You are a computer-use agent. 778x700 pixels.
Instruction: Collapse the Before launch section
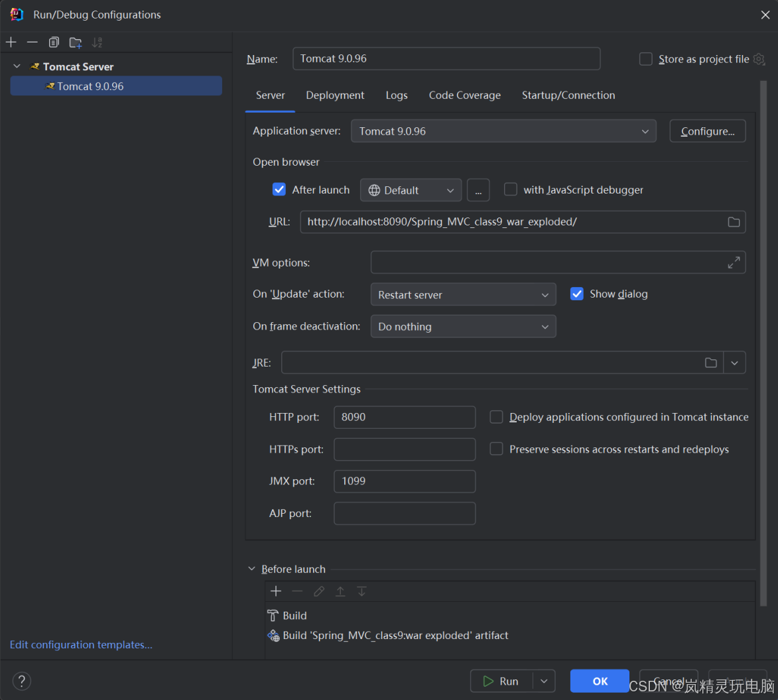pos(251,569)
